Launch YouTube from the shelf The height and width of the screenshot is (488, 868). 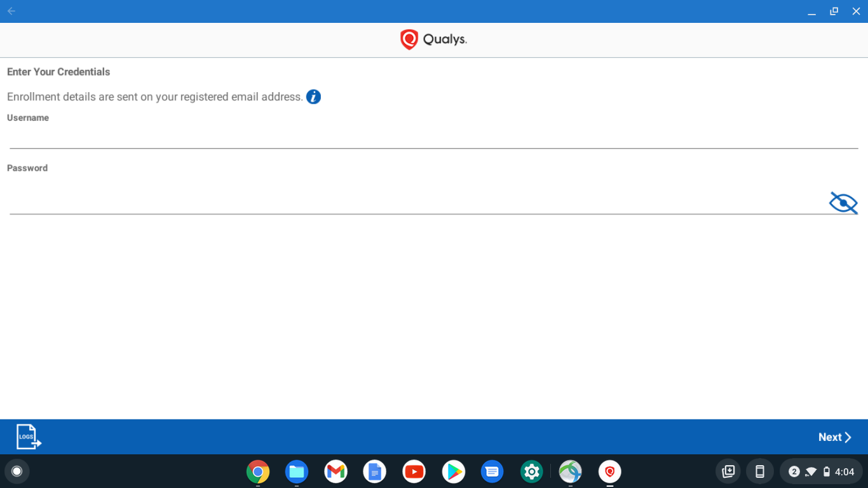pos(414,471)
